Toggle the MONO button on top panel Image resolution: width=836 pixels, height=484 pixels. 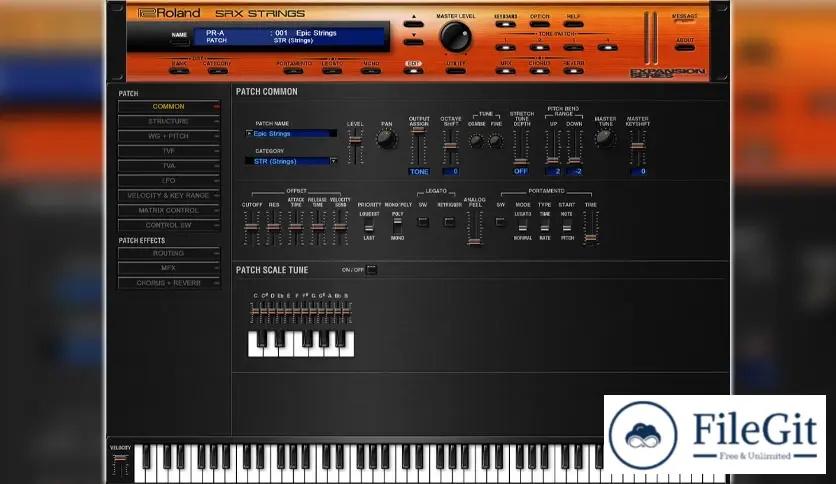371,71
